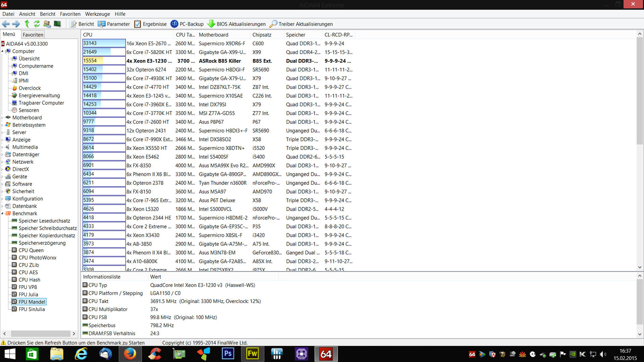Click the Forward arrow toolbar icon
The image size is (644, 362).
(16, 24)
